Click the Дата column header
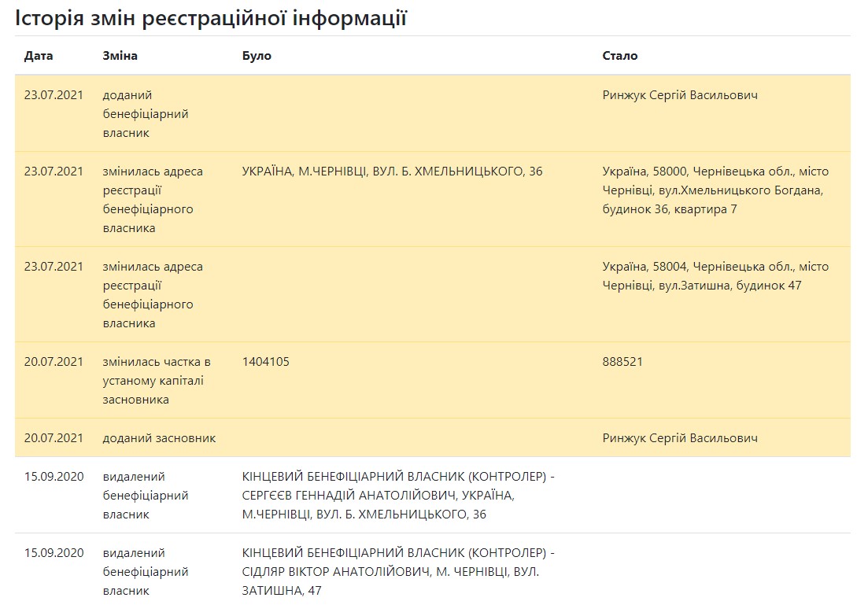Viewport: 868px width, 616px height. click(39, 56)
